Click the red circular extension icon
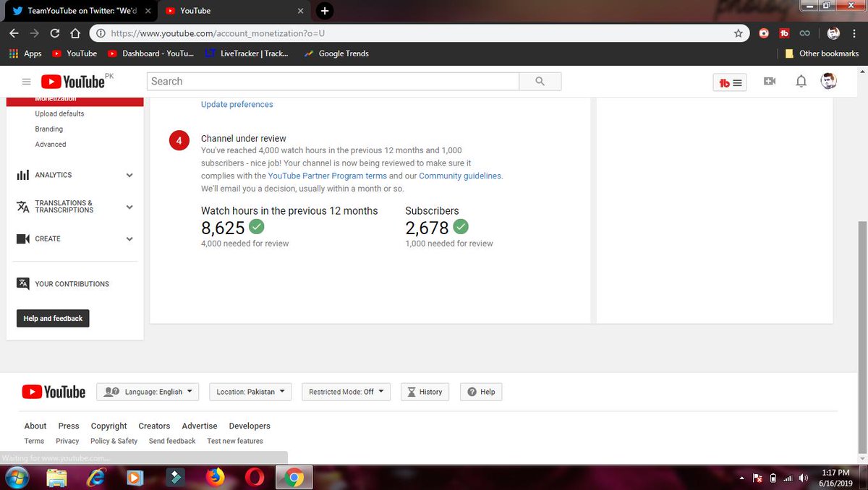Viewport: 868px width, 490px height. point(764,33)
